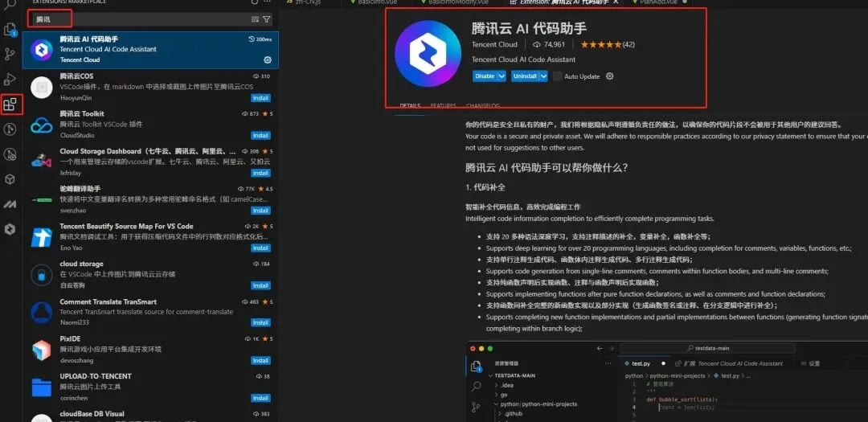Click testdata-main search field in demo screenshot
The height and width of the screenshot is (422, 868).
(707, 348)
